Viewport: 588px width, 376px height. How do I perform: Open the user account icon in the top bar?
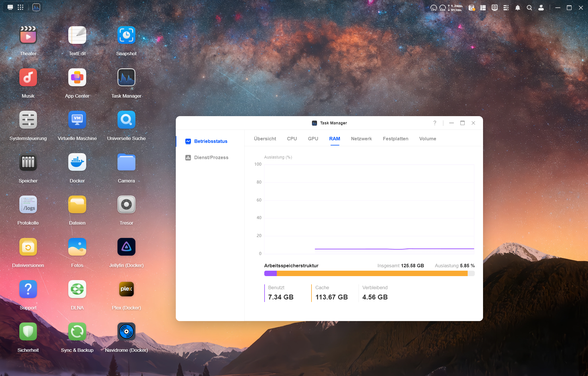(541, 8)
